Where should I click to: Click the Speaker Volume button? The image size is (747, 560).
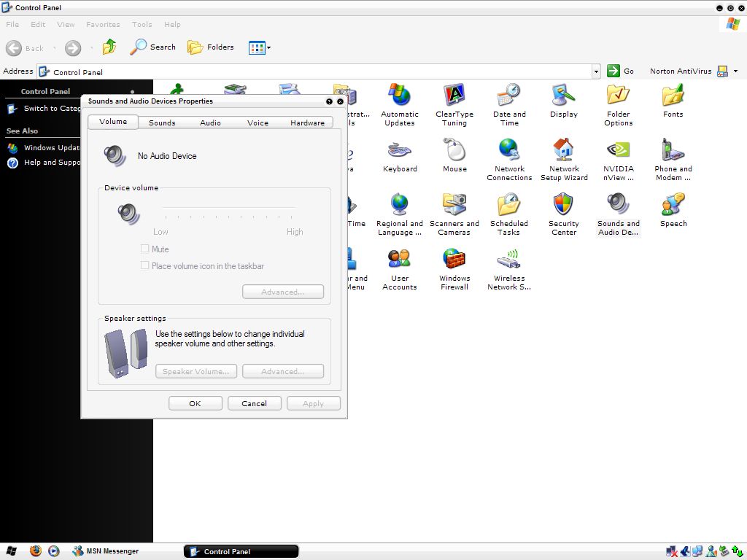(x=196, y=370)
